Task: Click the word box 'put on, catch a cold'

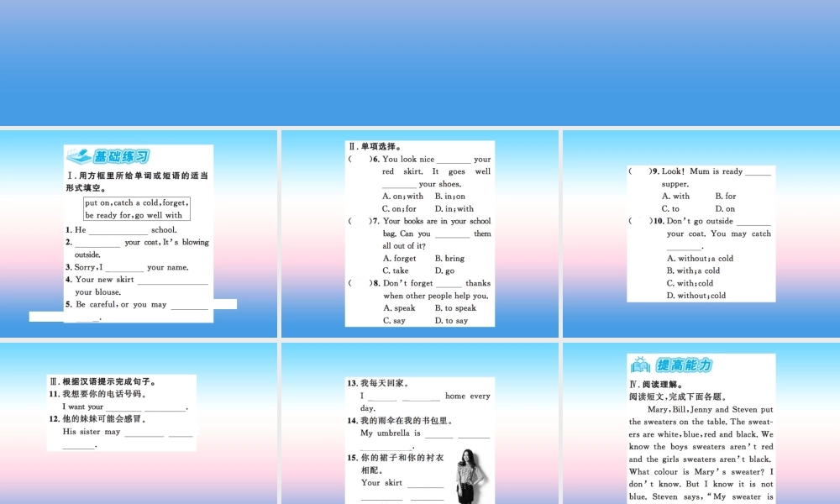Action: [x=137, y=209]
